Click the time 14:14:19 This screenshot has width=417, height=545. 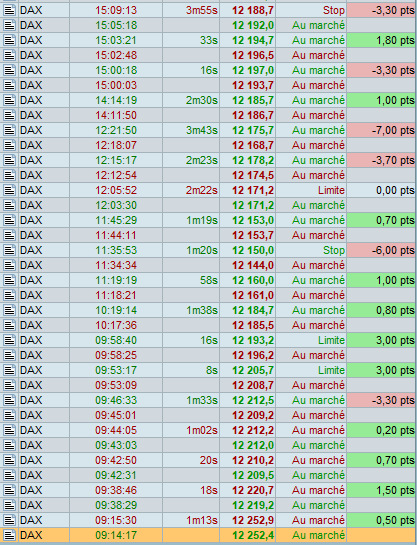pyautogui.click(x=116, y=100)
